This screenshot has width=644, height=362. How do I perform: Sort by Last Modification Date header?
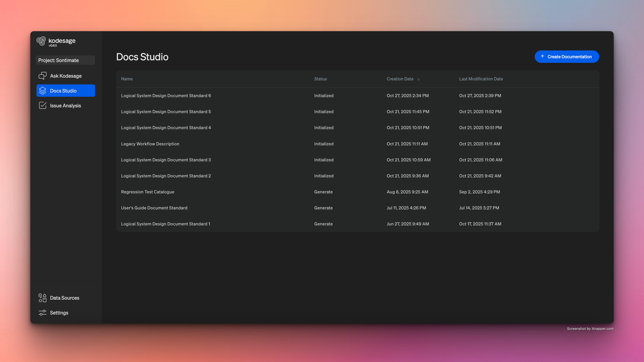481,79
